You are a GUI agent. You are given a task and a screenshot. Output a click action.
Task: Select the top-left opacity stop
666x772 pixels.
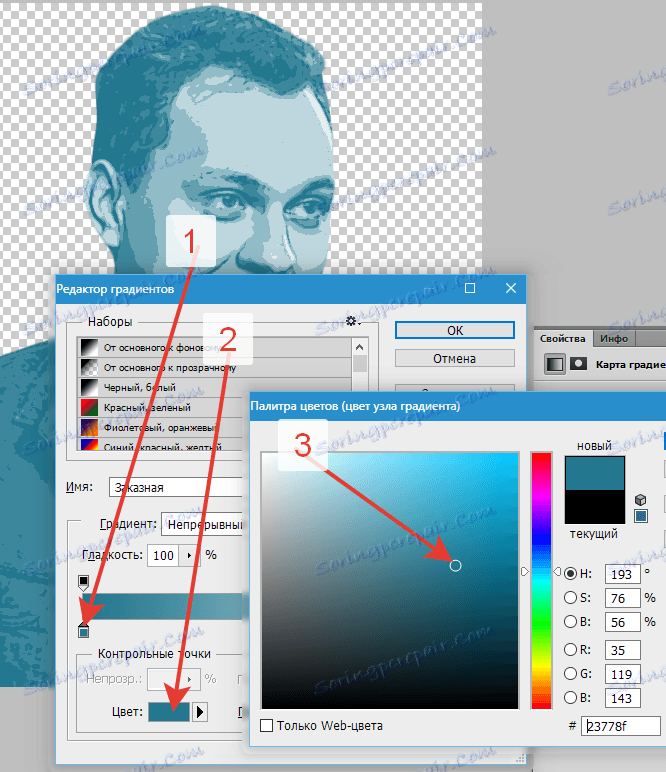tap(84, 583)
